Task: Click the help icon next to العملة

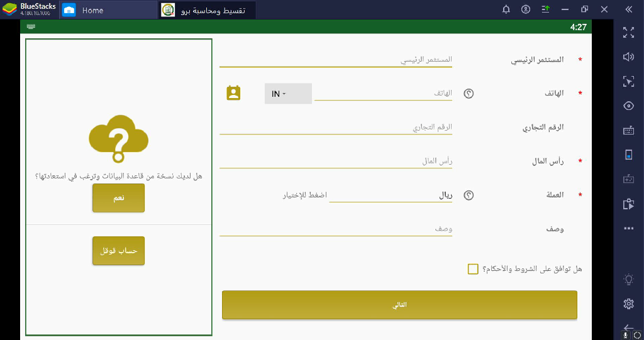Action: click(468, 195)
